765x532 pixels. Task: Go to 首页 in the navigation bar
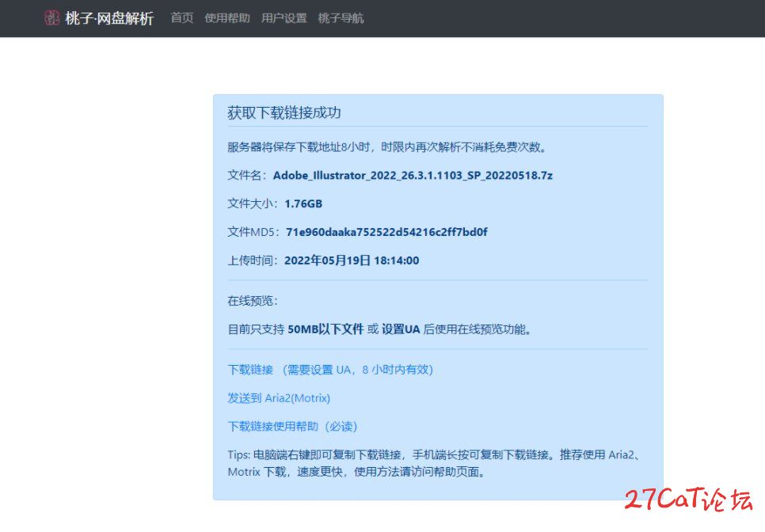[182, 18]
